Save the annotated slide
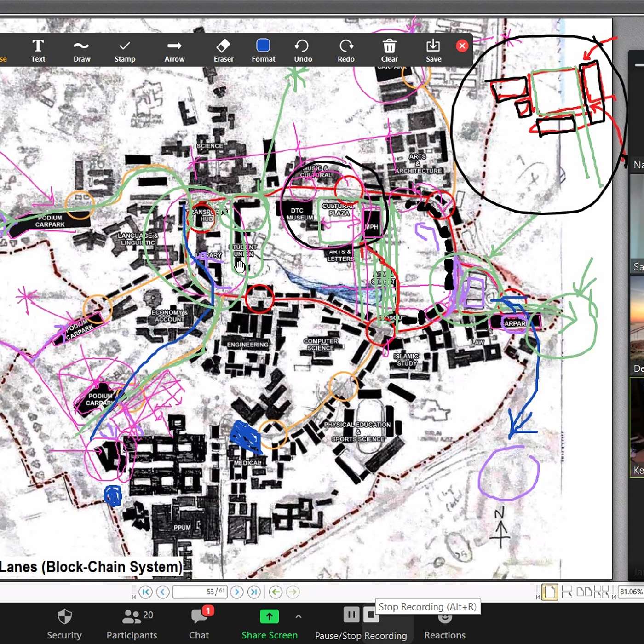Image resolution: width=644 pixels, height=644 pixels. point(433,50)
